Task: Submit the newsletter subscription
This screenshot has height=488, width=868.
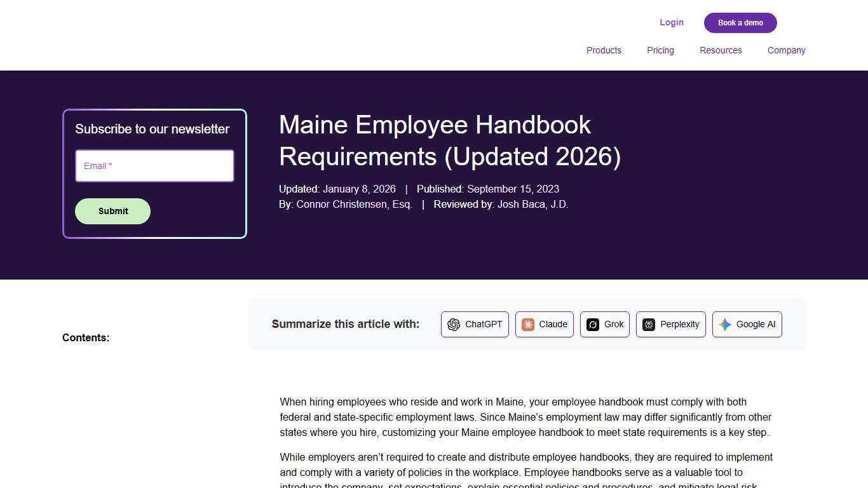Action: coord(112,211)
